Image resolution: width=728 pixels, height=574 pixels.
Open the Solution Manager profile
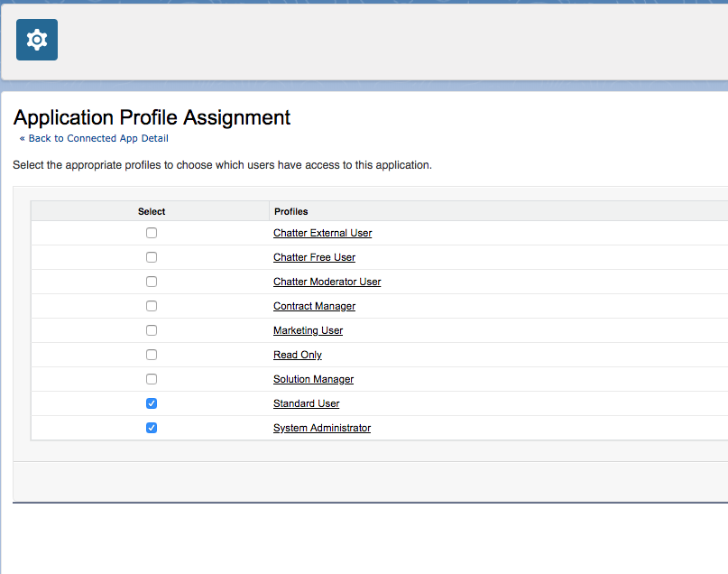pyautogui.click(x=313, y=379)
